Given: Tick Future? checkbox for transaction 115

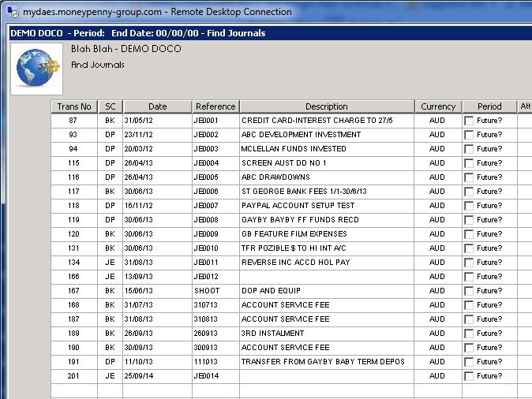Looking at the screenshot, I should 469,163.
